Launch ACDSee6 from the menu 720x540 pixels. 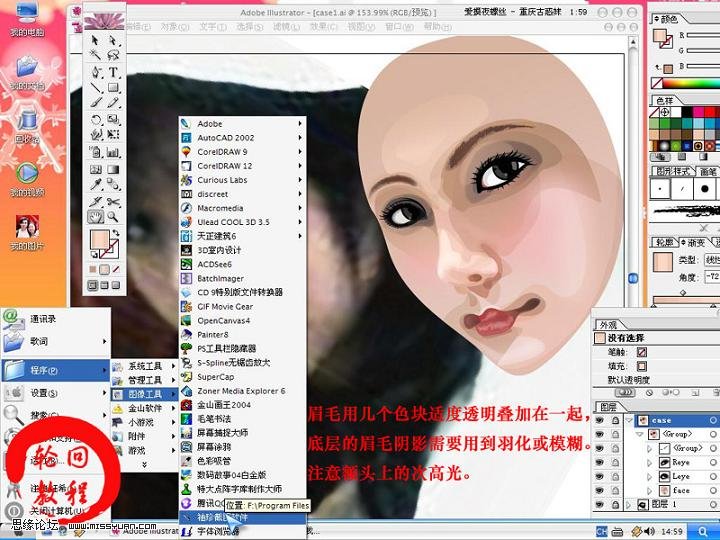[x=242, y=264]
